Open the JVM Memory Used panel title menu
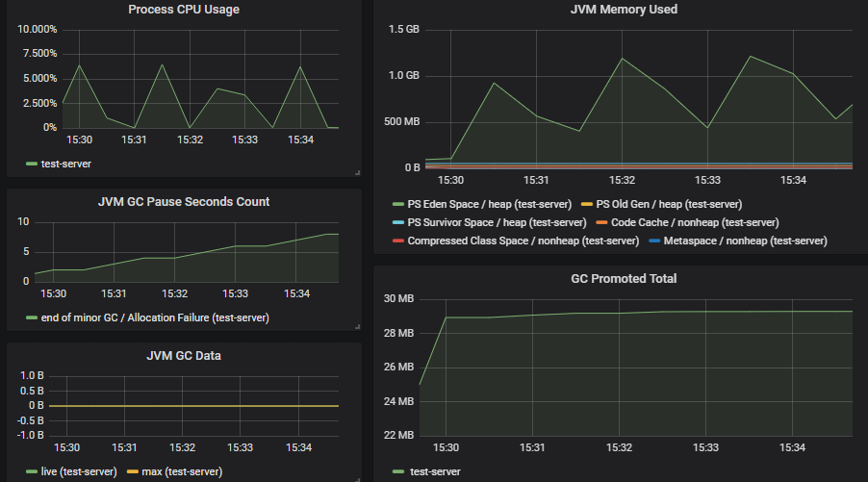This screenshot has width=868, height=482. pos(624,10)
